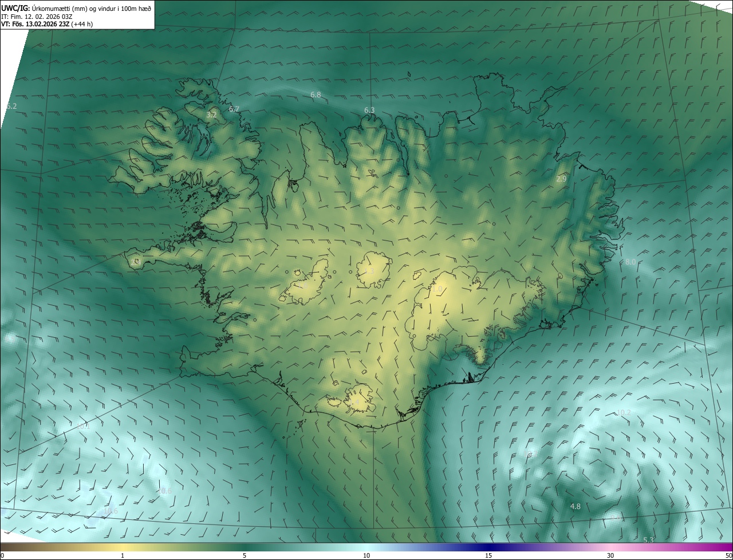The image size is (733, 560).
Task: Click the color scale tick label 50
Action: coord(728,555)
